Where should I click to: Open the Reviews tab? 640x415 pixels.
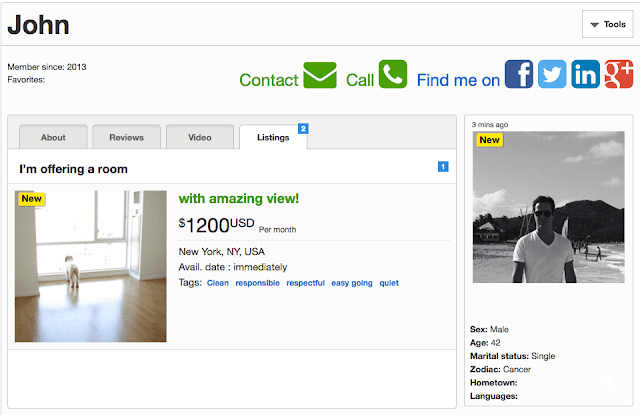[127, 138]
